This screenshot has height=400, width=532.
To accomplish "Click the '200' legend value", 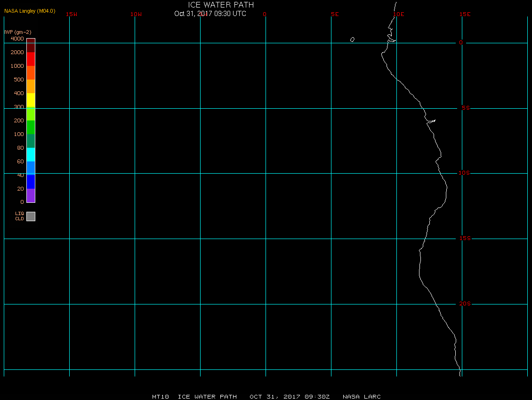I will click(19, 120).
